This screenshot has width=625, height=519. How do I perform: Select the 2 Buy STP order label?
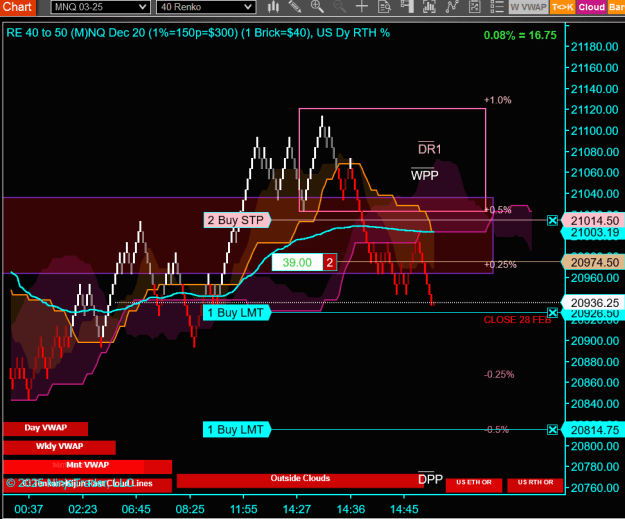(237, 220)
